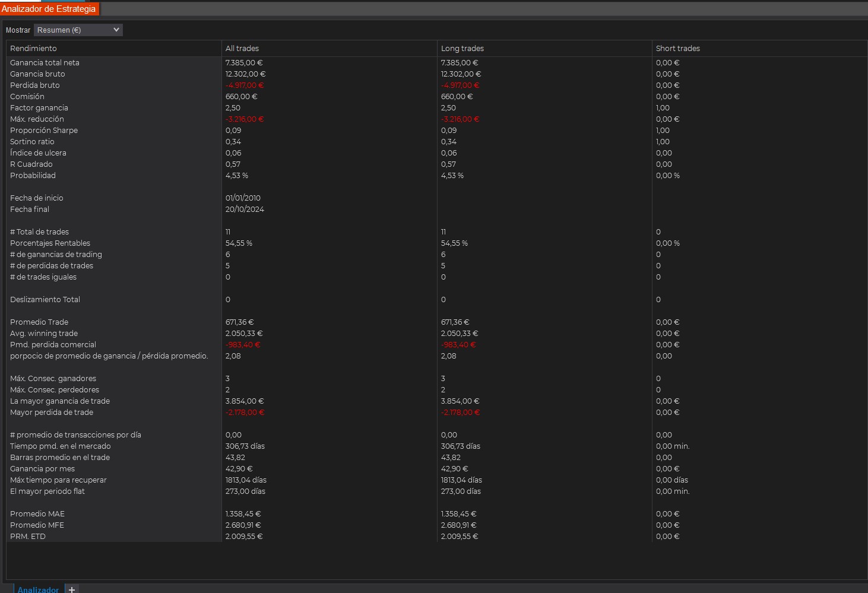Click the Mayor perdida de trade row label

click(x=52, y=412)
